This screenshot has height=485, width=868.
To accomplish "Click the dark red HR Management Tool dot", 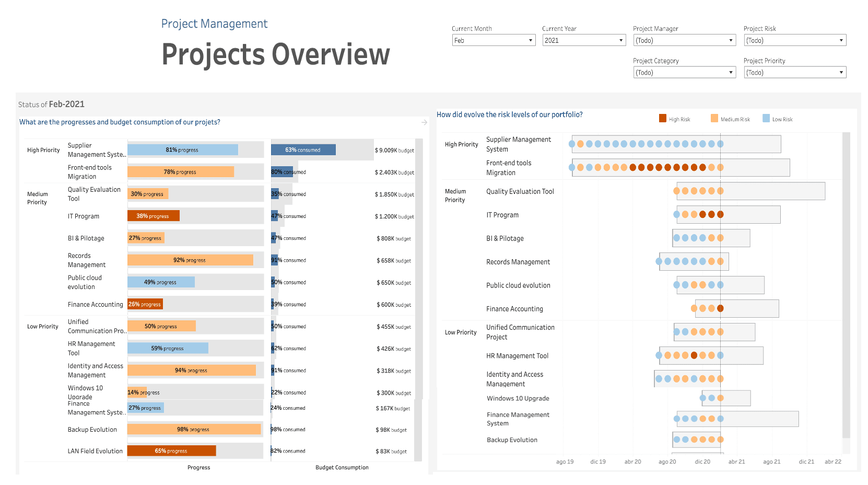I will click(x=694, y=355).
